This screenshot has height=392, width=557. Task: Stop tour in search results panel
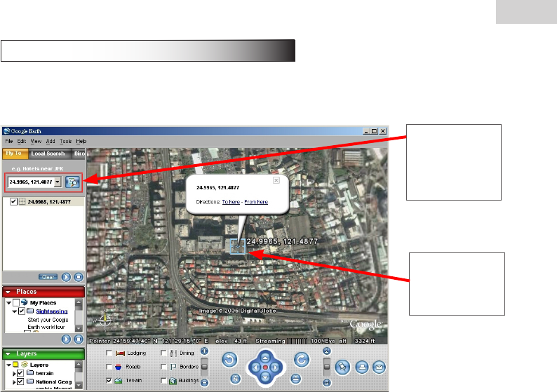79,277
